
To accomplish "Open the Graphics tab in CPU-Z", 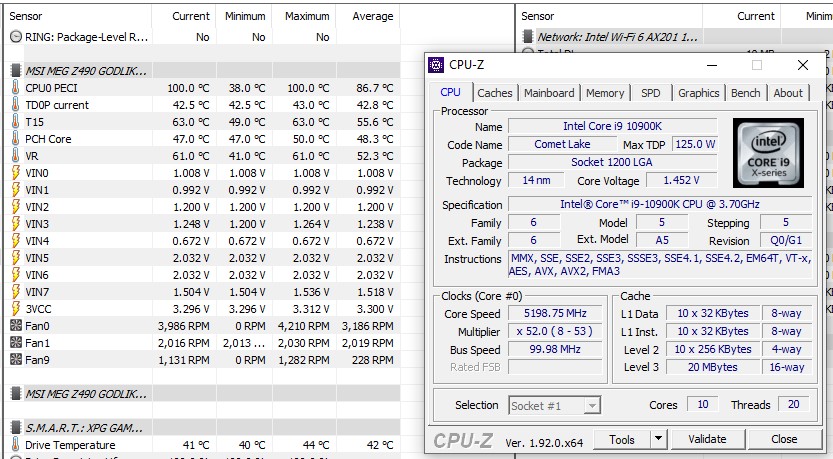I will point(699,93).
